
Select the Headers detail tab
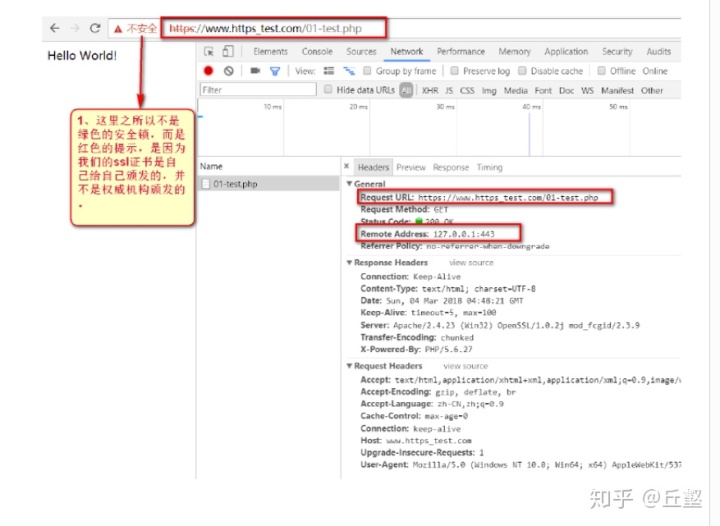tap(373, 168)
